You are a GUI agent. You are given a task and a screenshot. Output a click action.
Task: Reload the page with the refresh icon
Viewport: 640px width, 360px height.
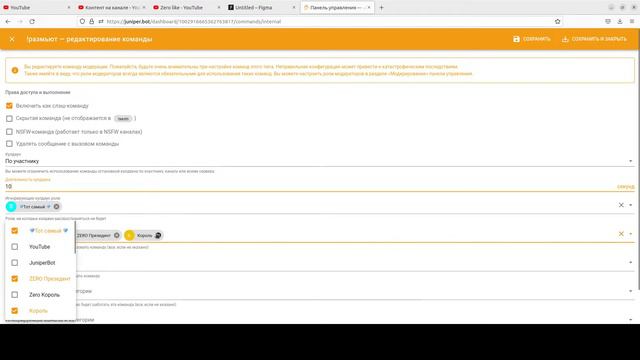pos(32,21)
